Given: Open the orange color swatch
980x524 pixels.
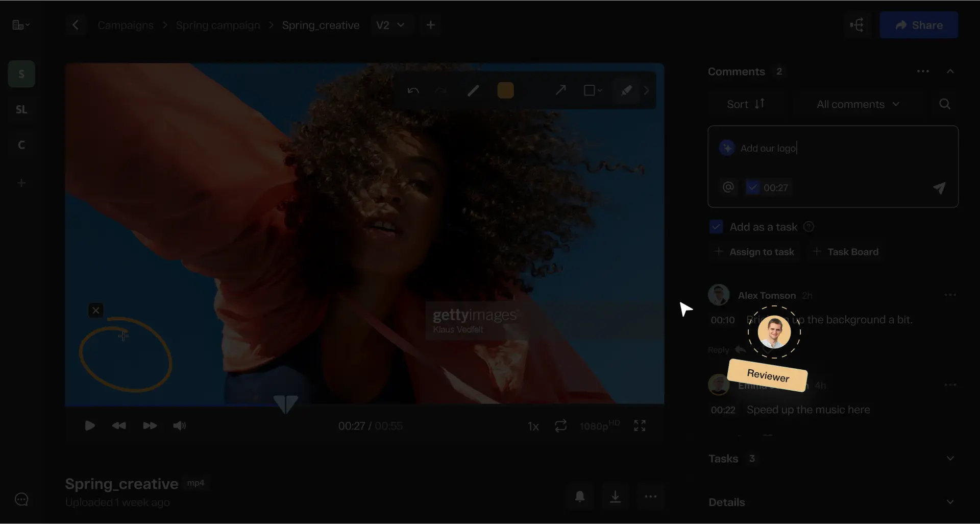Looking at the screenshot, I should [x=505, y=91].
